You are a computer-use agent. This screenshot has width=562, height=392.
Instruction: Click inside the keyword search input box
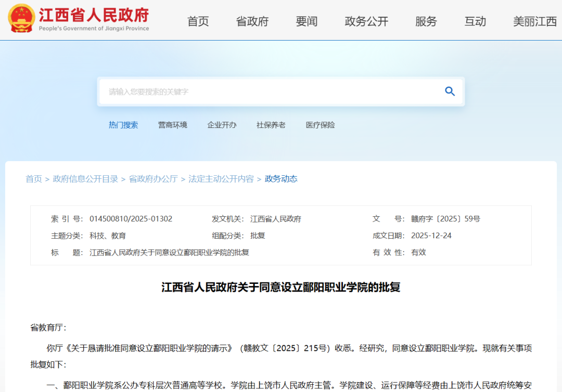[x=234, y=91]
